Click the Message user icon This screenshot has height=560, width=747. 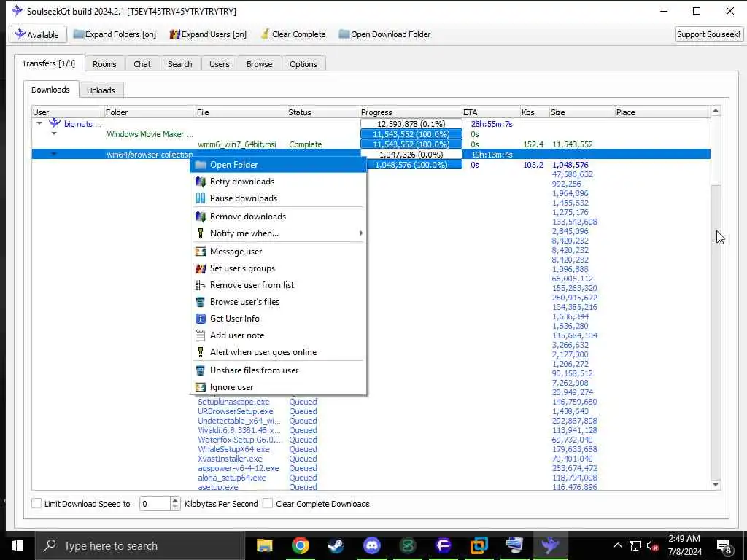pos(201,252)
